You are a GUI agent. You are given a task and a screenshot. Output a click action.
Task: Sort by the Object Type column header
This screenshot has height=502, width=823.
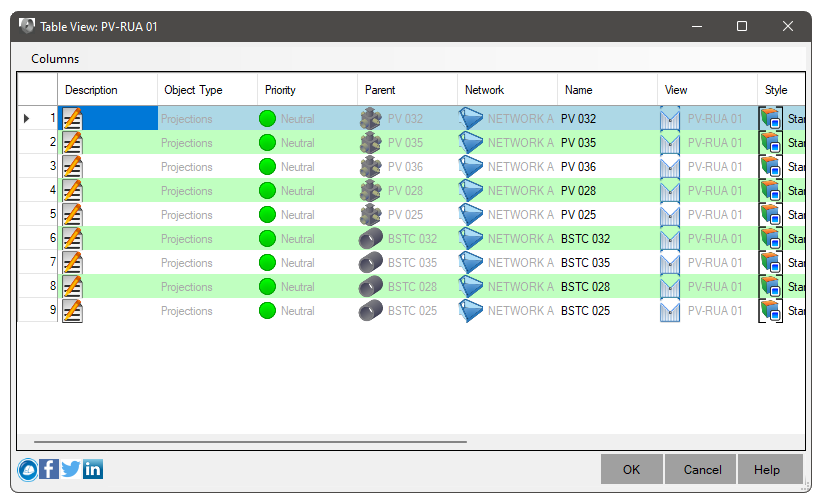pyautogui.click(x=194, y=90)
